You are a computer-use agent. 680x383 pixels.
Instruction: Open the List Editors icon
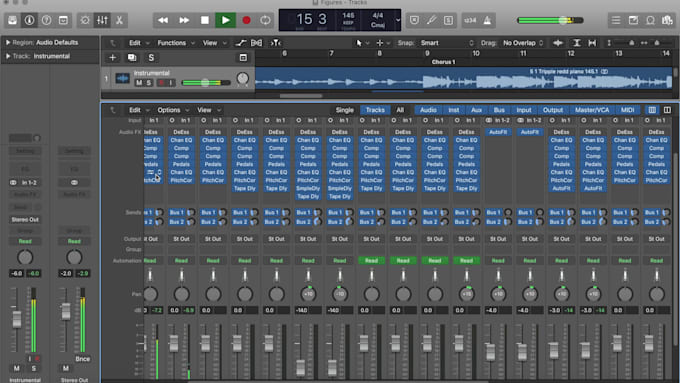pos(616,20)
